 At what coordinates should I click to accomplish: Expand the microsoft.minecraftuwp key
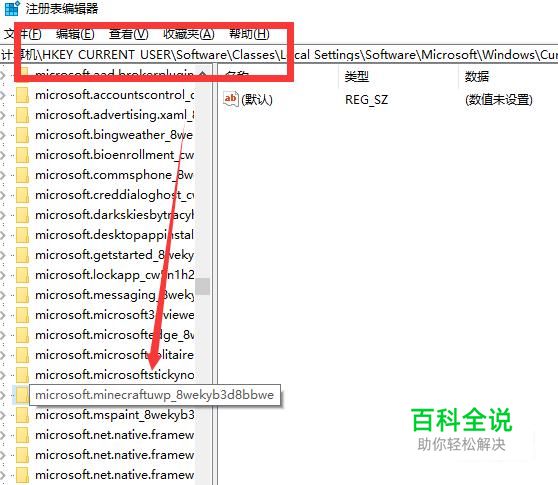[x=2, y=395]
